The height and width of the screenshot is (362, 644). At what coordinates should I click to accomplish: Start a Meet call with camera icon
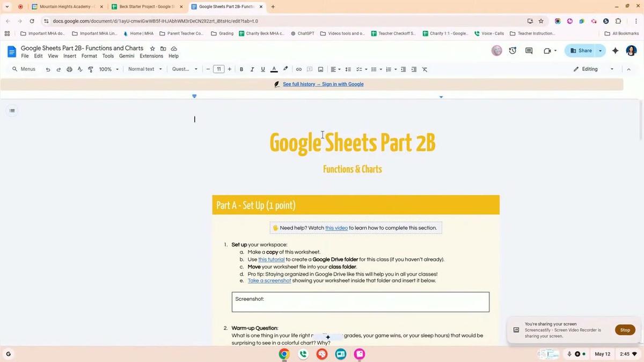click(x=547, y=50)
